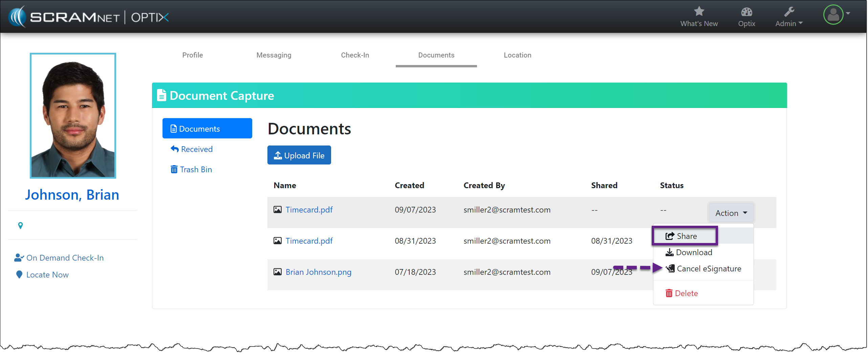
Task: Click the What's New star icon
Action: pyautogui.click(x=698, y=12)
